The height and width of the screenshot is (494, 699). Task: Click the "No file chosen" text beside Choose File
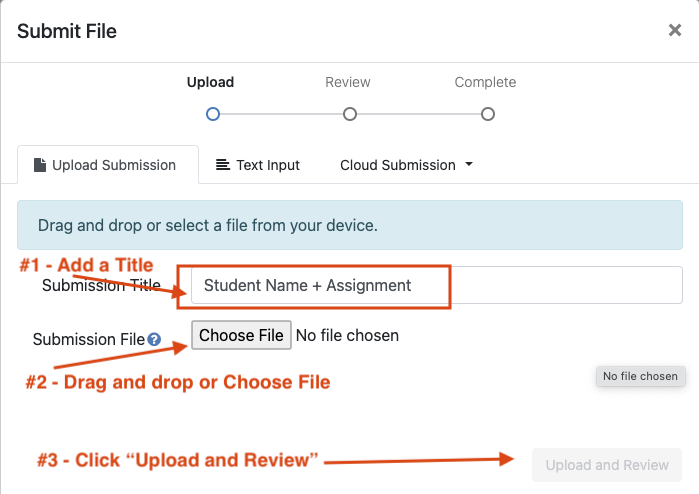pos(347,336)
